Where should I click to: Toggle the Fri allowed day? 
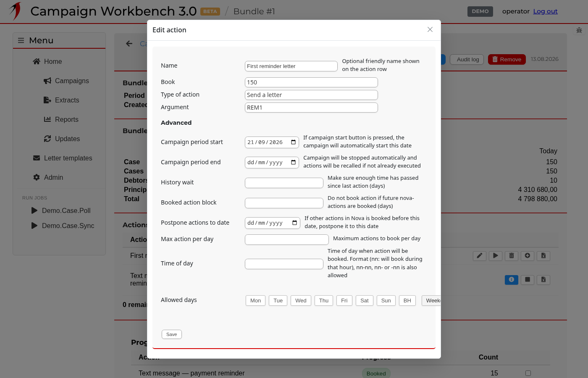pyautogui.click(x=344, y=301)
